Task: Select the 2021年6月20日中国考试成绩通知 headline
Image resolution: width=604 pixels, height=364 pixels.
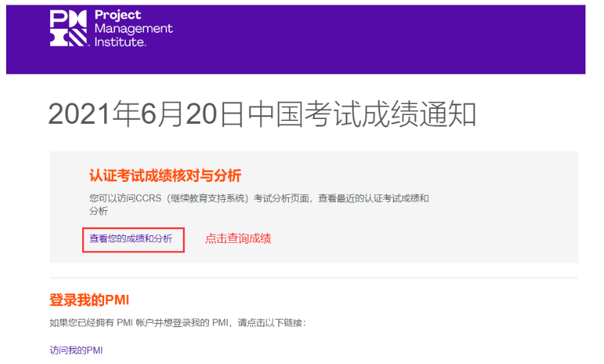Action: coord(262,114)
